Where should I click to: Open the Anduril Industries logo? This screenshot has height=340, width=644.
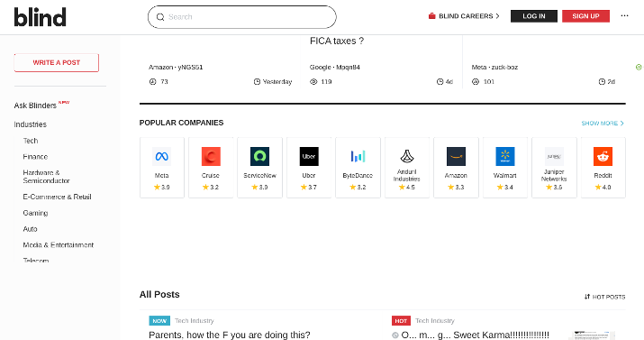coord(406,156)
